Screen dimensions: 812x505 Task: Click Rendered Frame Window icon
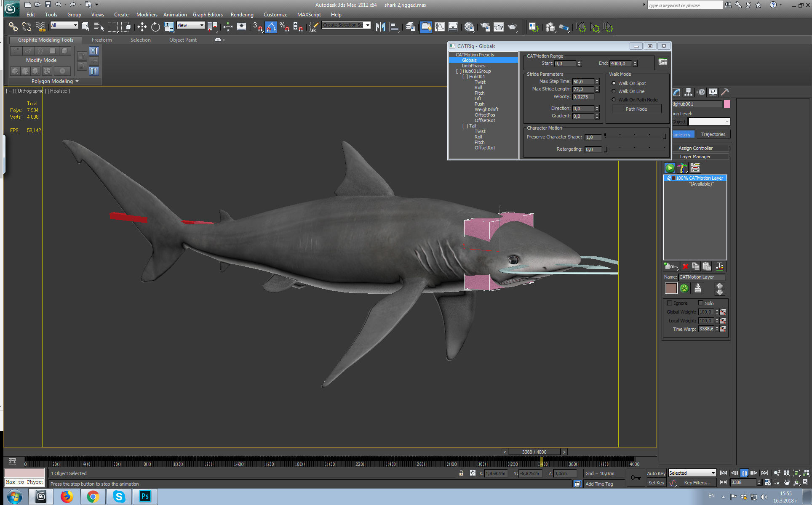(x=499, y=27)
